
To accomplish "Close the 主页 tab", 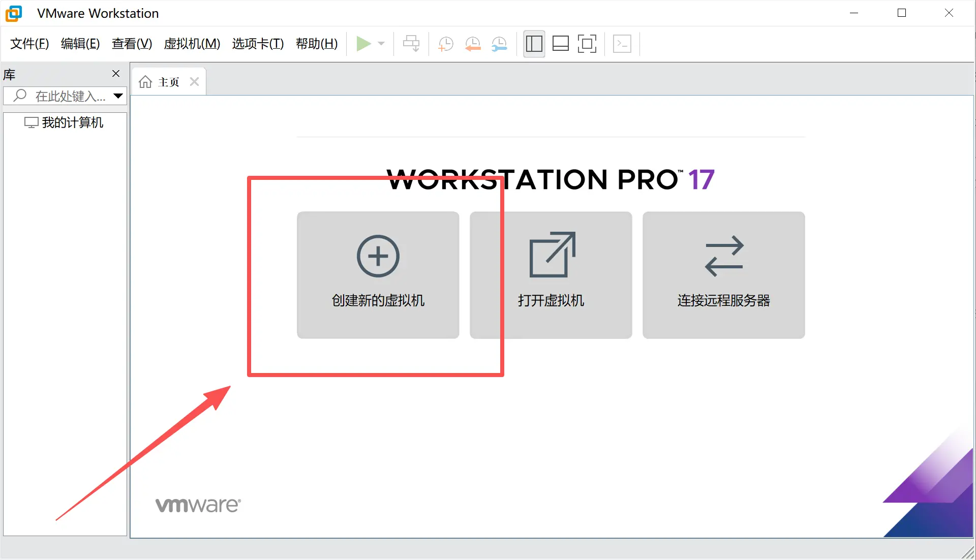I will point(194,82).
